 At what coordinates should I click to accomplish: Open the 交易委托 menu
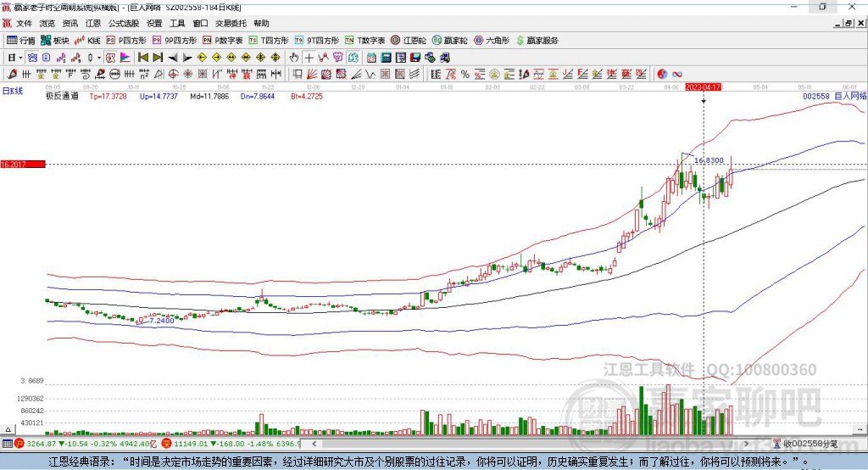click(231, 23)
